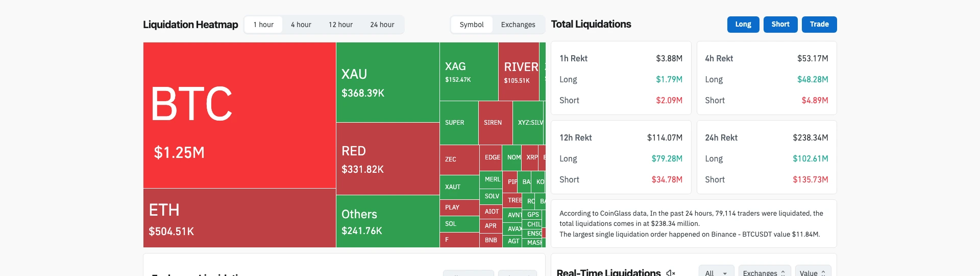Switch to the 12 hour tab
Screen dimensions: 980x276
click(x=340, y=25)
